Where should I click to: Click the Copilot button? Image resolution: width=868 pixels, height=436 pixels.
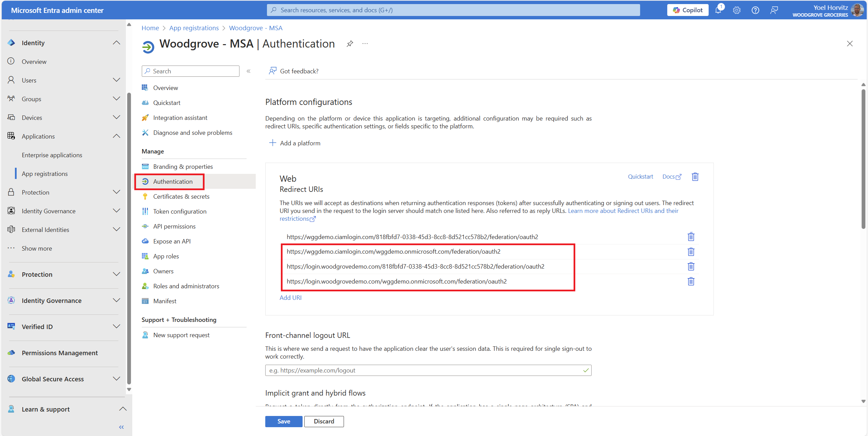click(x=688, y=10)
